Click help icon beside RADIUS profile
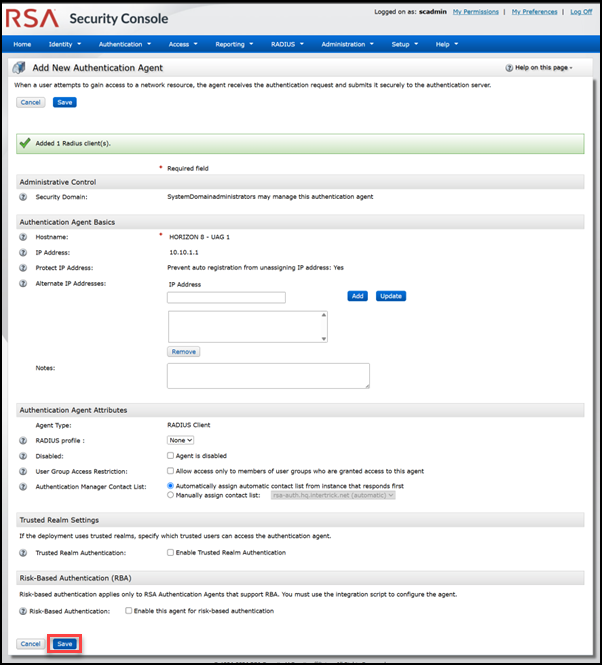Image resolution: width=602 pixels, height=665 pixels. [x=23, y=440]
